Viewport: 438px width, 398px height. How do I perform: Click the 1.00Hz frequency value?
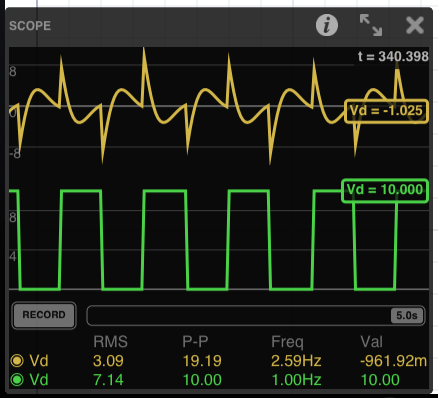coord(296,380)
